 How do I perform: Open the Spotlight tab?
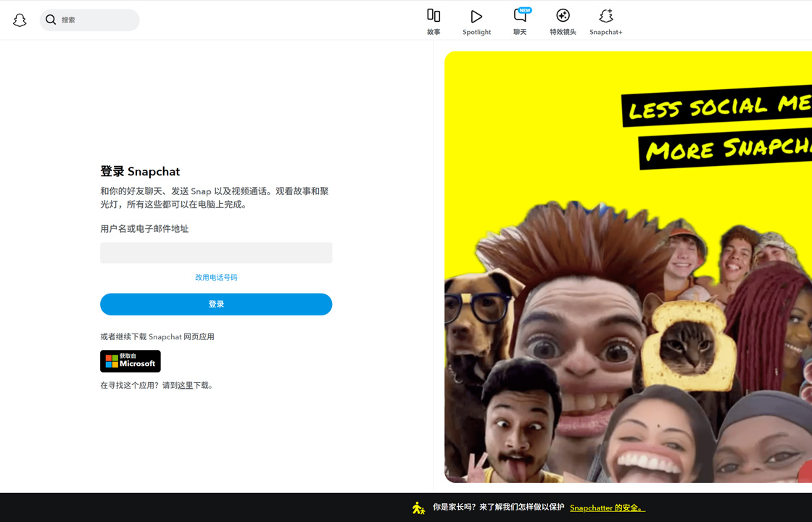click(x=476, y=22)
